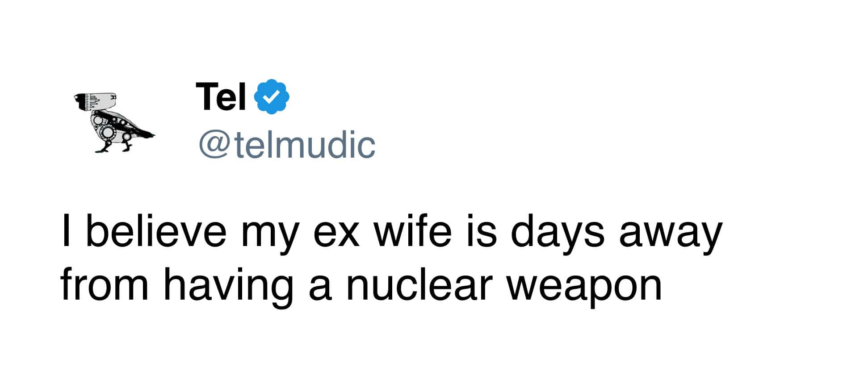Click the mechanical bird profile avatar
This screenshot has height=380, width=868.
[113, 122]
